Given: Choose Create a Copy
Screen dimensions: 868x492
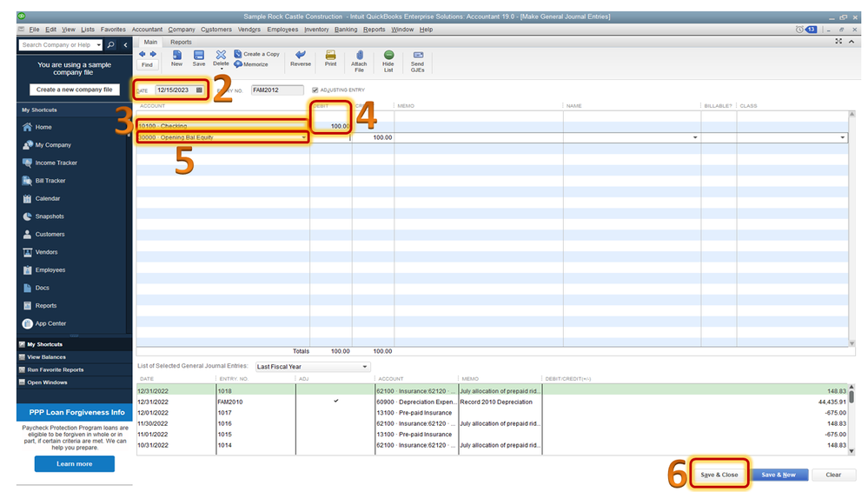Looking at the screenshot, I should pos(257,54).
